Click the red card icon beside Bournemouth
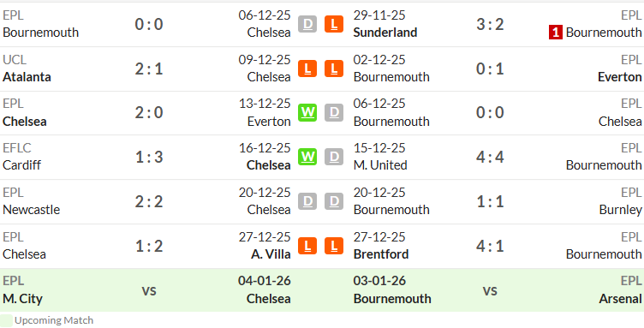Screen dimensions: 644x328 [x=555, y=33]
